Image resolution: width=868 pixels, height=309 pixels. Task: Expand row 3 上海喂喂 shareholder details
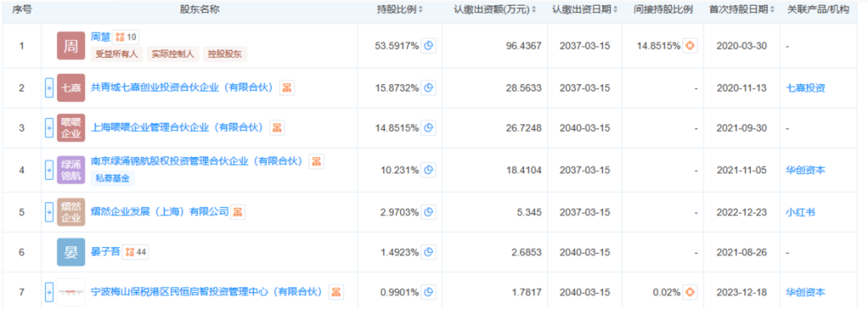coord(49,128)
